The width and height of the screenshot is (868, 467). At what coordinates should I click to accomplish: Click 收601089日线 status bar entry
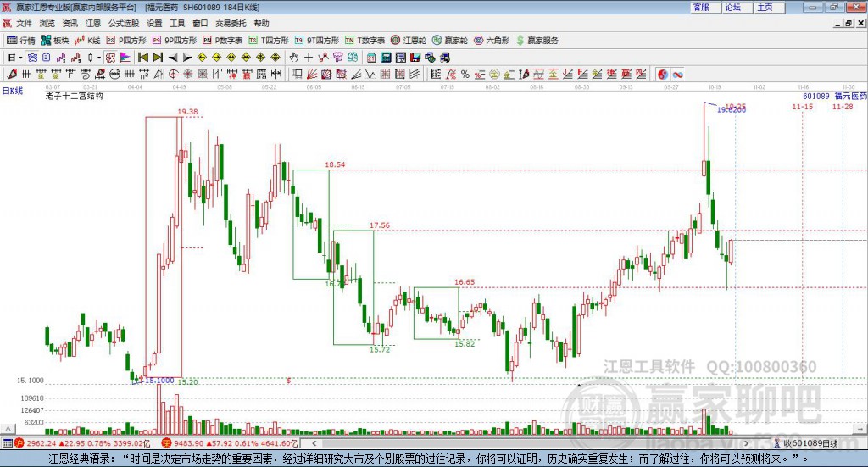[806, 443]
